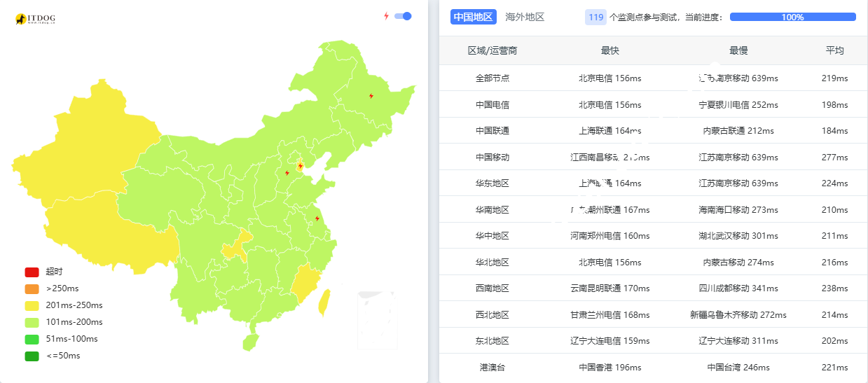Click the ITDOG logo
The image size is (868, 383).
[34, 20]
